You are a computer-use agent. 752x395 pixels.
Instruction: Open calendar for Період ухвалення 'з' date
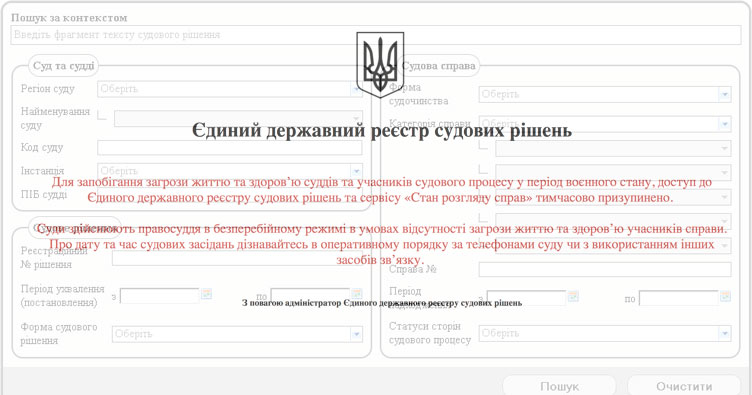[206, 294]
